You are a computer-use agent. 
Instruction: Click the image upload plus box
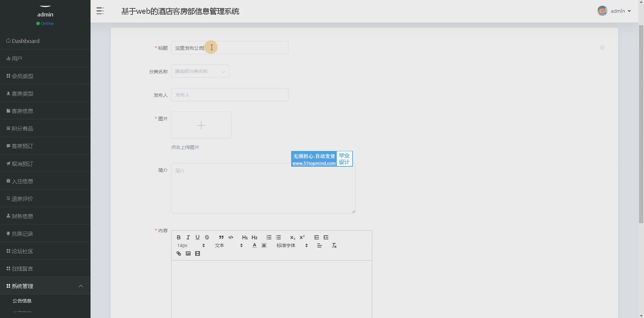coord(201,125)
